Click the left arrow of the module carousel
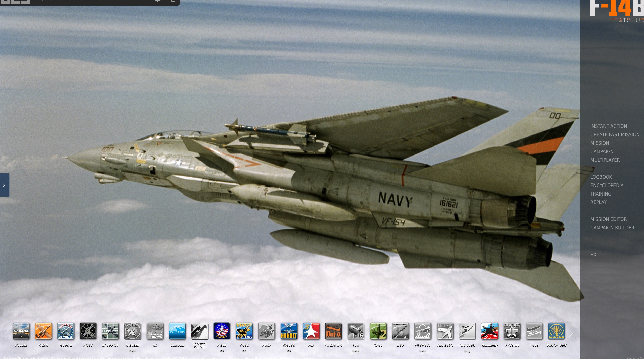 pos(6,333)
